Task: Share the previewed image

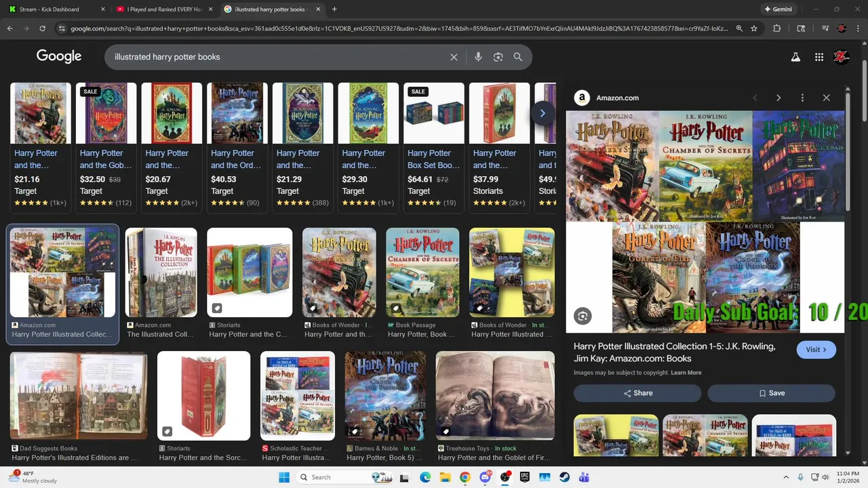Action: [x=637, y=393]
